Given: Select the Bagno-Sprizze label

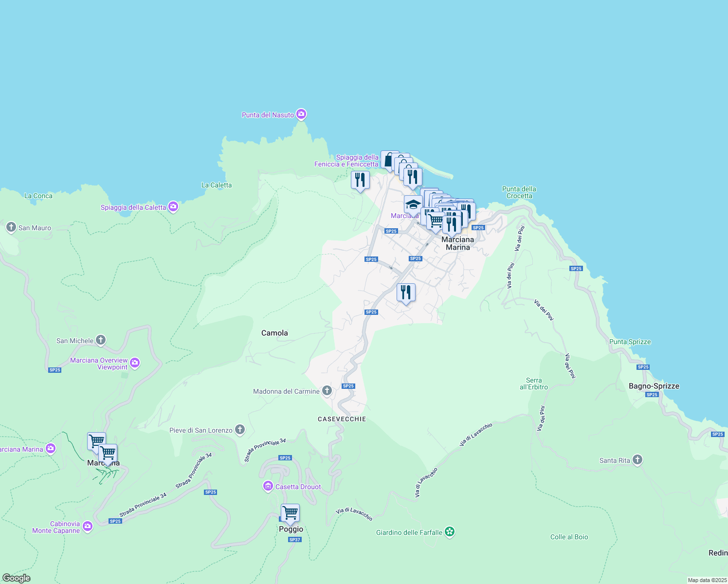Looking at the screenshot, I should 654,386.
